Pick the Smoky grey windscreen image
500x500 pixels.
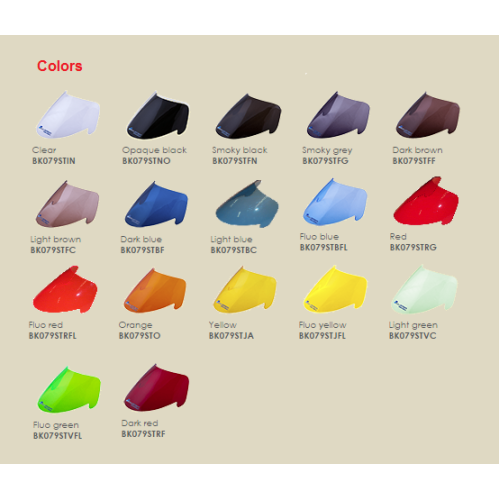(x=338, y=115)
